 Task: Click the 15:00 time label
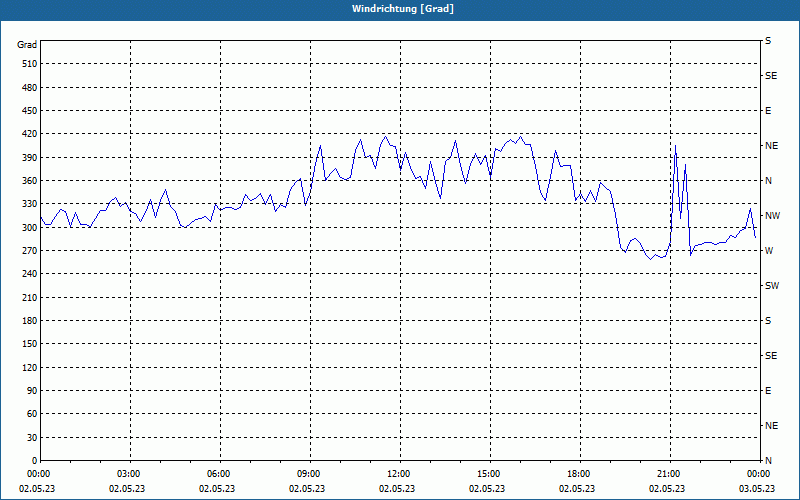pos(488,474)
